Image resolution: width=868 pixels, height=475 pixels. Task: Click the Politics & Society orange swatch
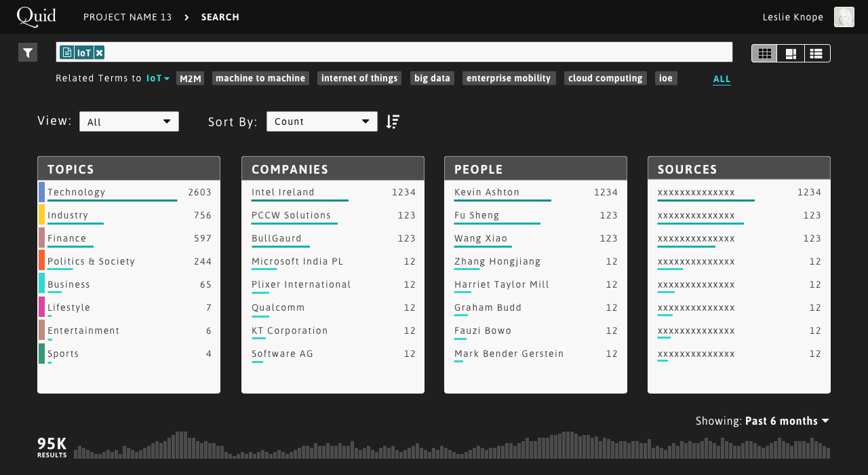pyautogui.click(x=41, y=261)
